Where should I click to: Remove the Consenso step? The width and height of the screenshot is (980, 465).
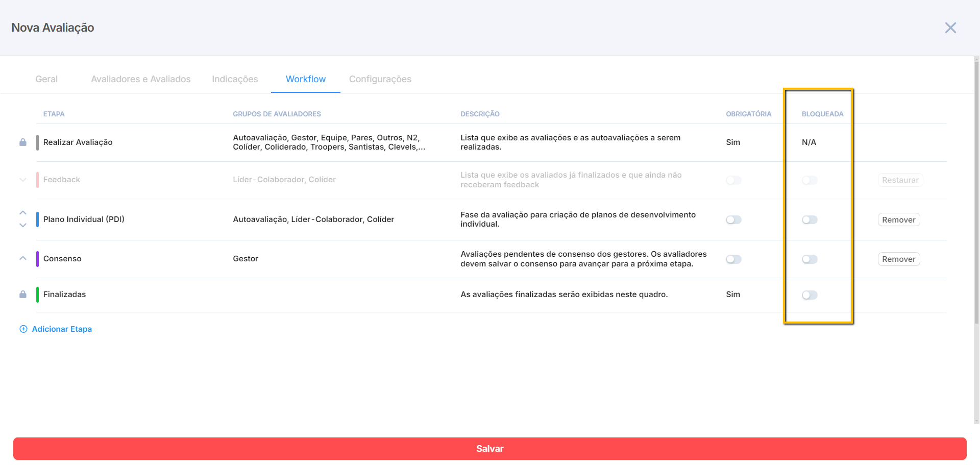898,259
